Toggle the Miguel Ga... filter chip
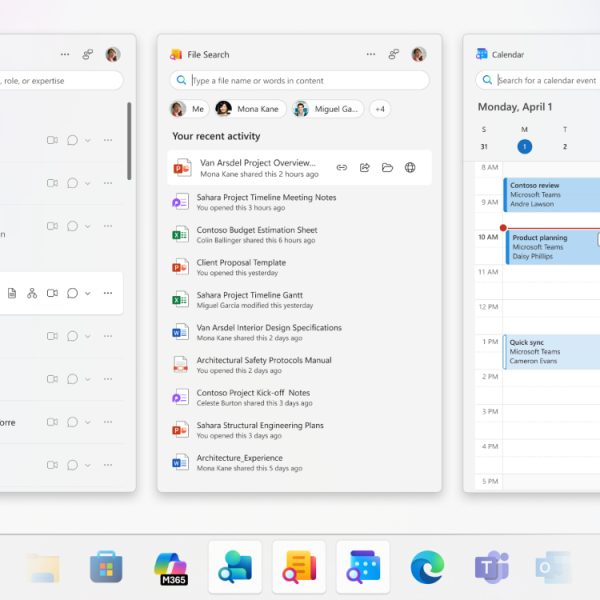The width and height of the screenshot is (600, 600). click(x=328, y=109)
